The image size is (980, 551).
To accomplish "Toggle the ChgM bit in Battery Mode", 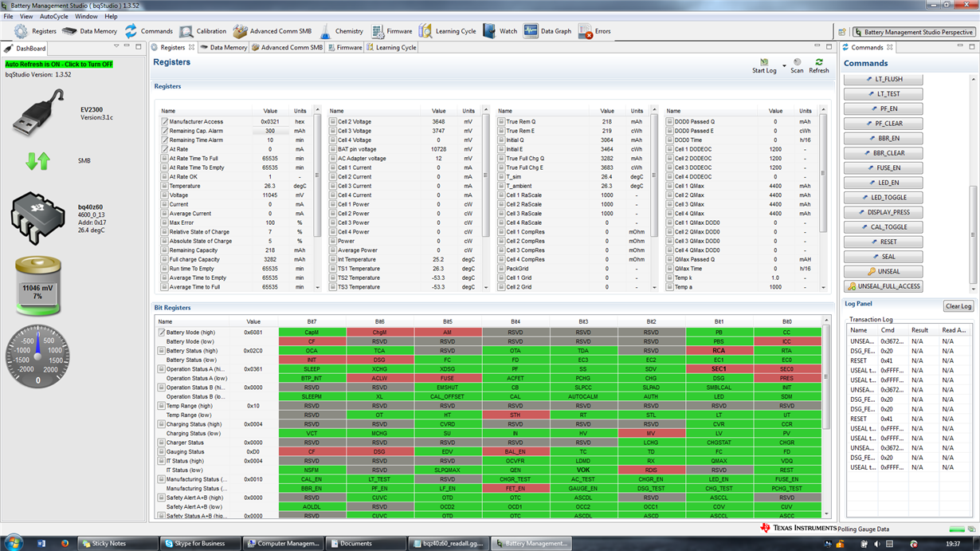I will tap(379, 333).
